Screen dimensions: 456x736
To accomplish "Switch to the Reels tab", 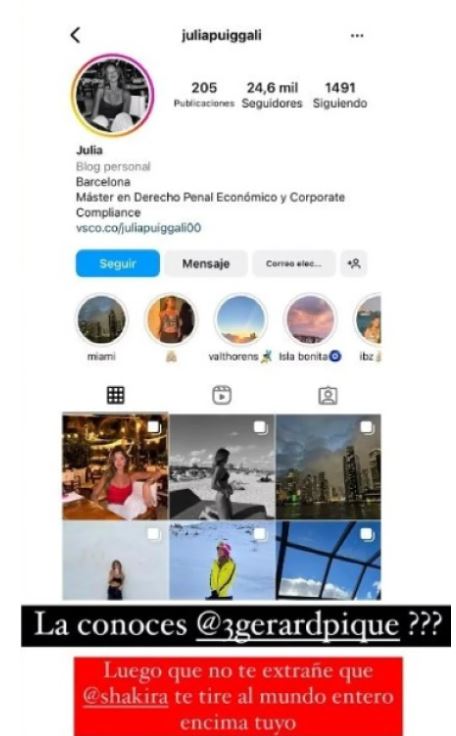I will tap(222, 395).
